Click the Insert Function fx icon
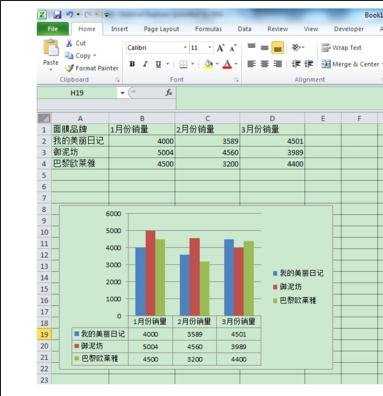 169,92
